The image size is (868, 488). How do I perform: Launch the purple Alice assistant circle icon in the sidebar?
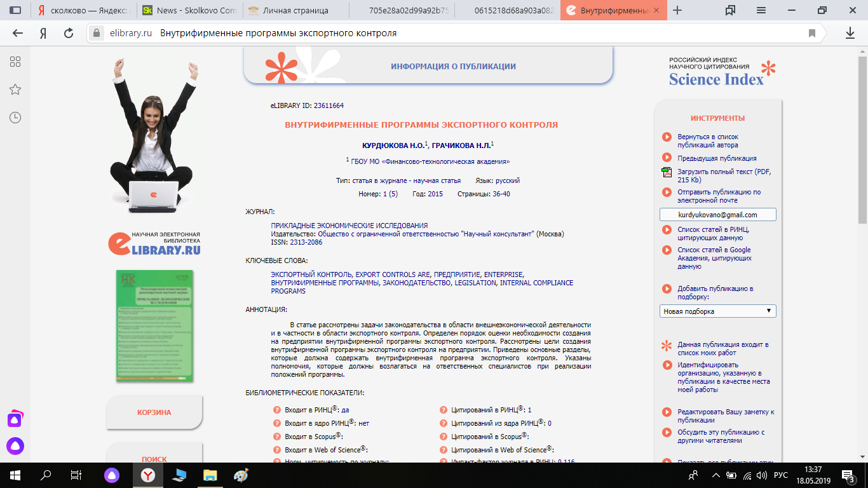pyautogui.click(x=15, y=446)
